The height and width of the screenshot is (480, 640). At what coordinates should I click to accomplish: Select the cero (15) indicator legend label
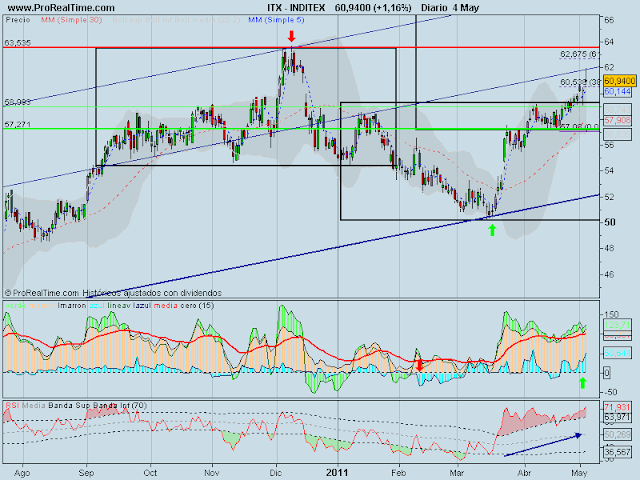tap(197, 305)
